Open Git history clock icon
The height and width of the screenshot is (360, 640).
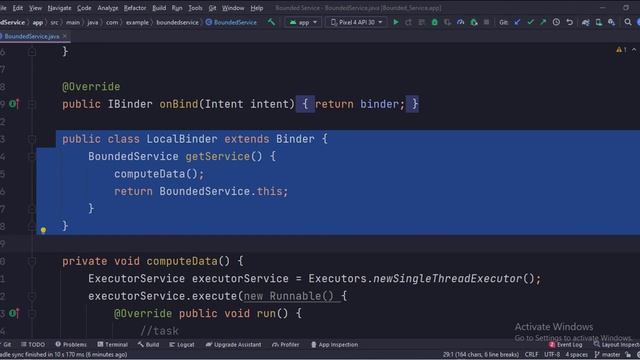tap(556, 22)
